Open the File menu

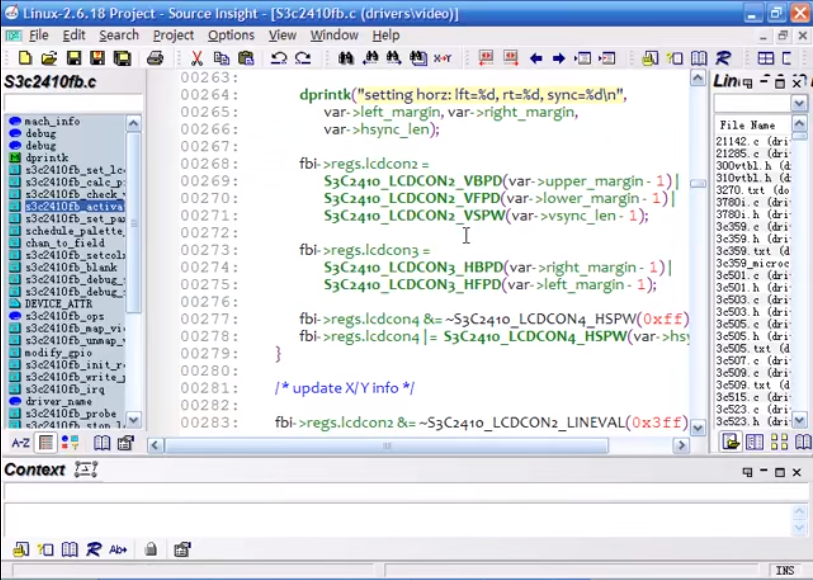pos(38,35)
